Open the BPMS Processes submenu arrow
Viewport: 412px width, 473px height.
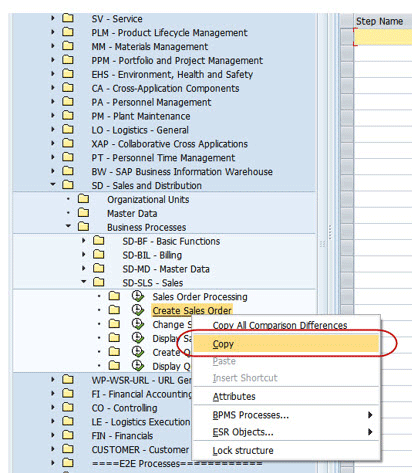tap(370, 415)
